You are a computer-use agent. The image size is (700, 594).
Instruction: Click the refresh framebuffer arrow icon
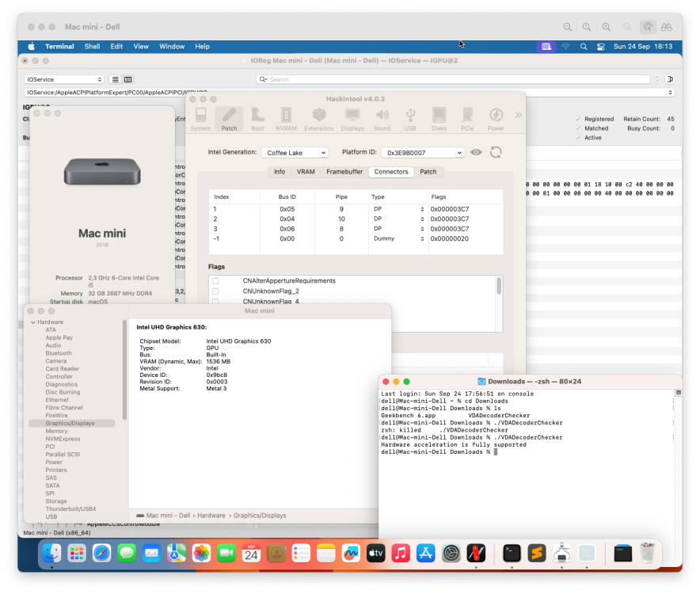[496, 152]
